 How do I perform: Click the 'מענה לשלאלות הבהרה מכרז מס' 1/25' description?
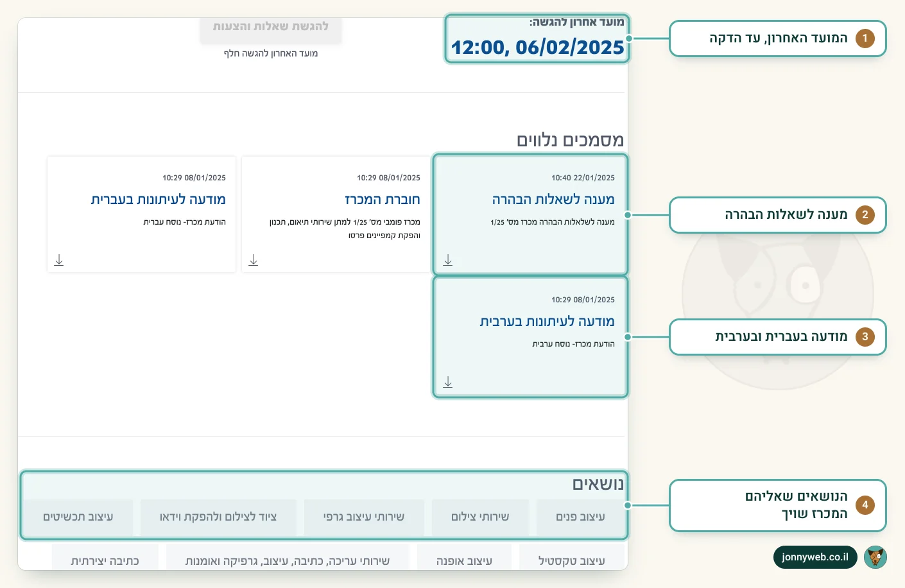(x=553, y=222)
